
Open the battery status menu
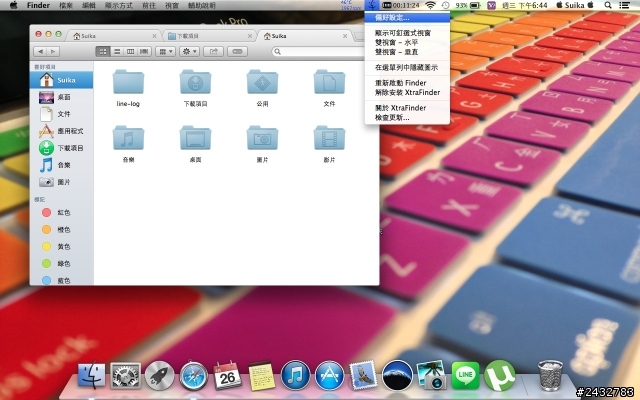tap(468, 5)
